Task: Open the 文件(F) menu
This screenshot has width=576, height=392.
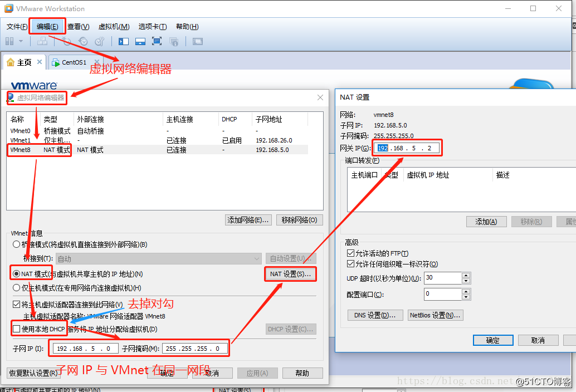Action: coord(17,26)
